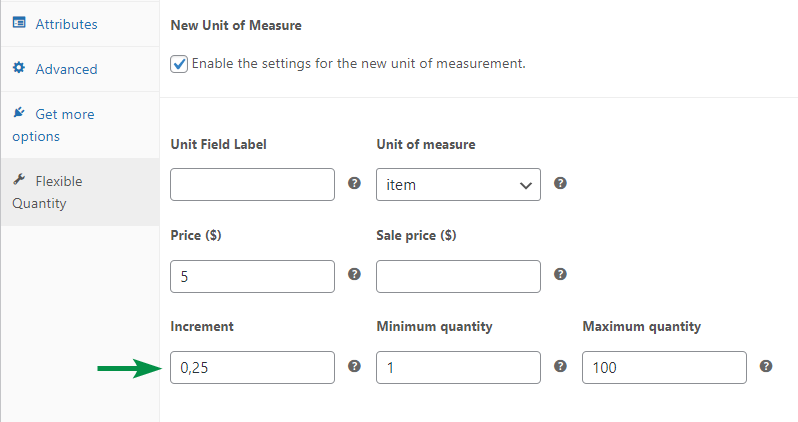Click the help icon next to Unit of measure
Screen dimensions: 798x422
[560, 183]
